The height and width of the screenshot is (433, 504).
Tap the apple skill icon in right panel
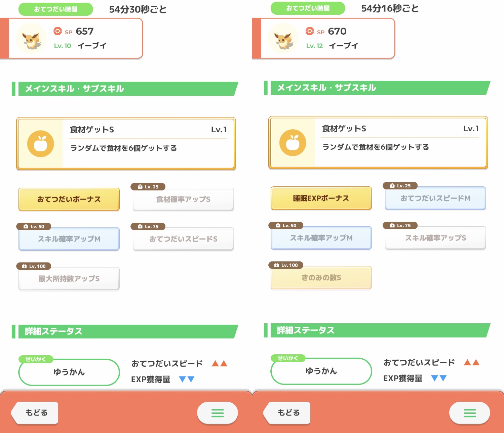pos(293,143)
